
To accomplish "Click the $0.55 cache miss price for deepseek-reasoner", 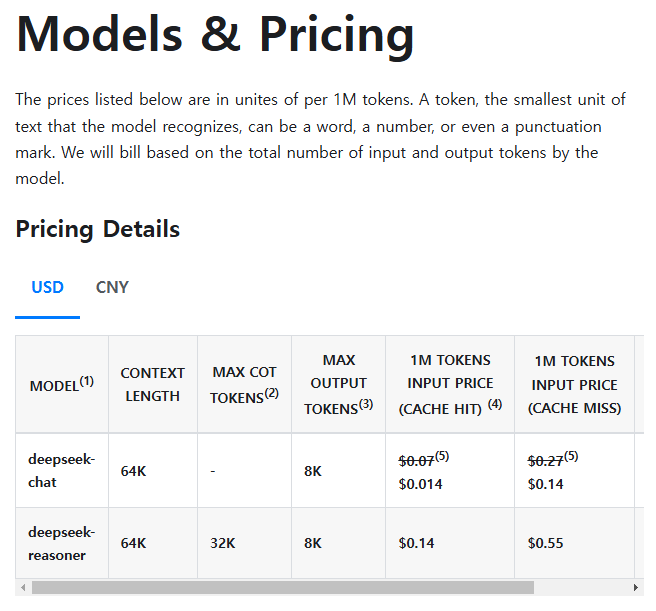I will 546,543.
